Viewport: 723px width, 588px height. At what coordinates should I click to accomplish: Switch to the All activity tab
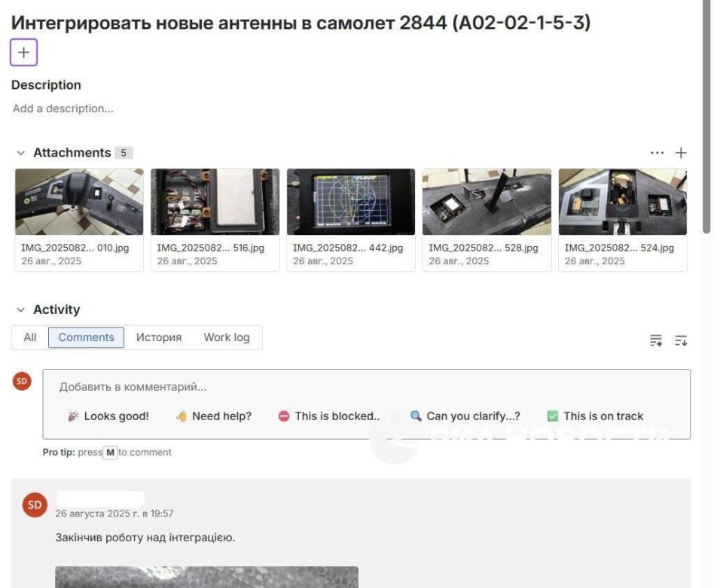coord(29,337)
